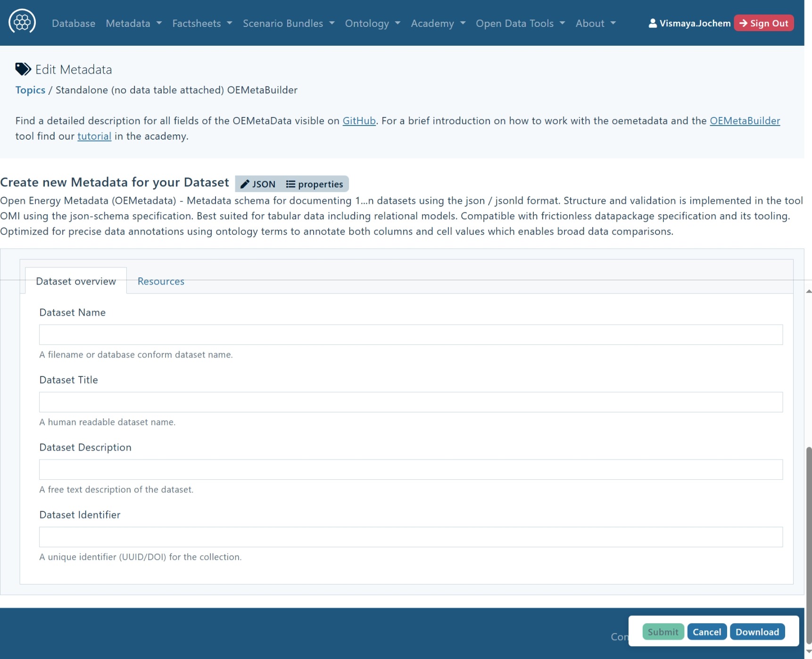Click the user profile icon beside Vismaya.Jochem
Image resolution: width=812 pixels, height=659 pixels.
(x=653, y=23)
